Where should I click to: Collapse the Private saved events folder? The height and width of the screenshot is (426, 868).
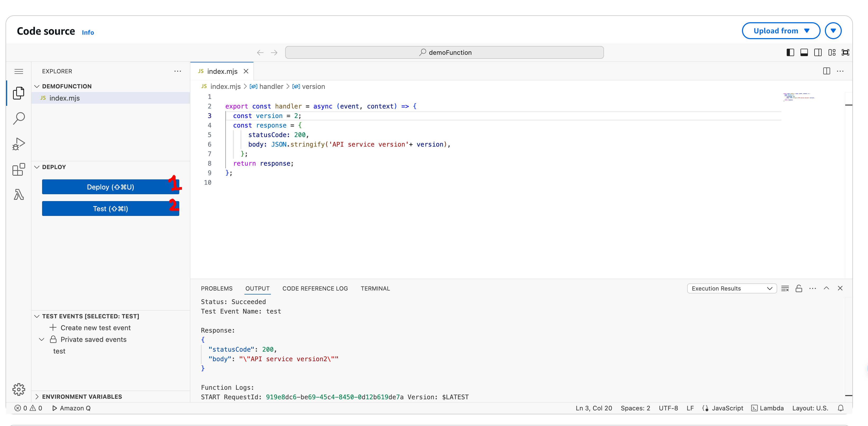pos(42,339)
